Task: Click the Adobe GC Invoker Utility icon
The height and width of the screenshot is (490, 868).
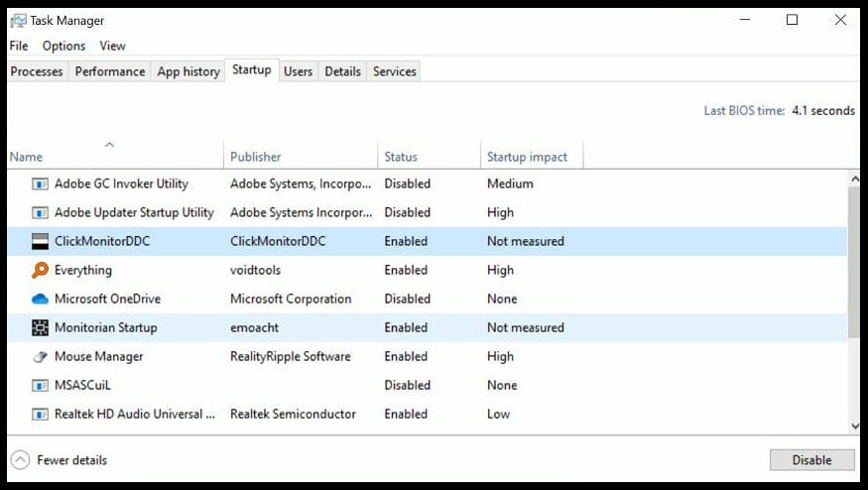Action: coord(40,184)
